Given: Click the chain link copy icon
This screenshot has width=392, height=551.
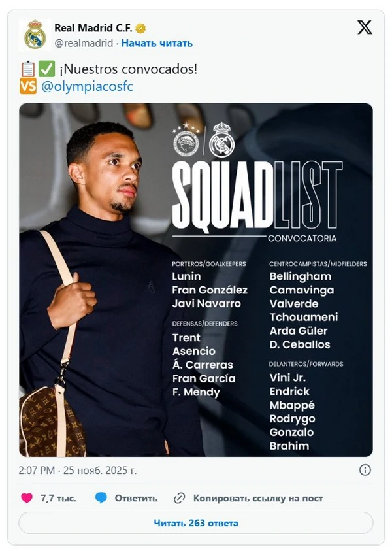Looking at the screenshot, I should click(180, 498).
